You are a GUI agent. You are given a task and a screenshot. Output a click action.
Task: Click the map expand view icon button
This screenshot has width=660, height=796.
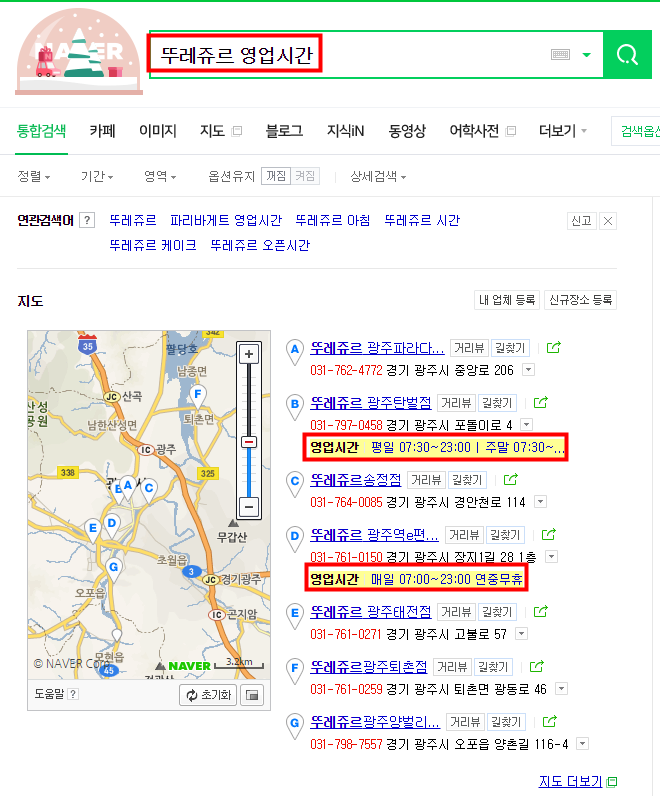point(252,695)
